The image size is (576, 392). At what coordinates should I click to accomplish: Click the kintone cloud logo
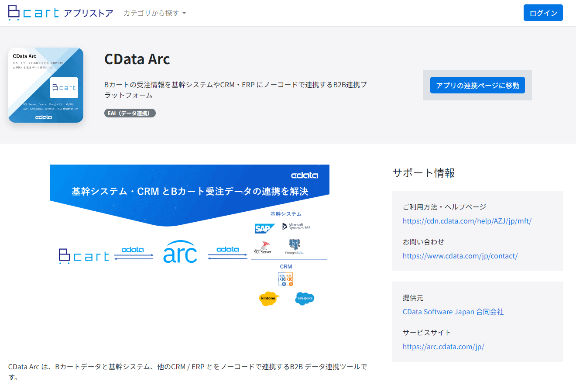click(269, 299)
